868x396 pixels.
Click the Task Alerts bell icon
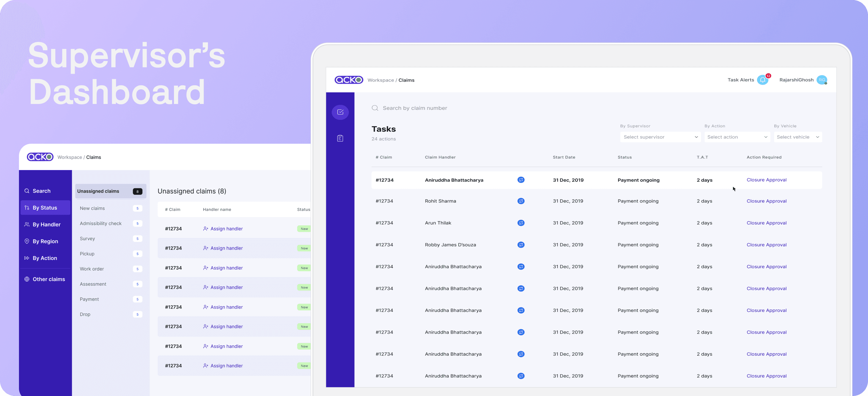pos(762,80)
